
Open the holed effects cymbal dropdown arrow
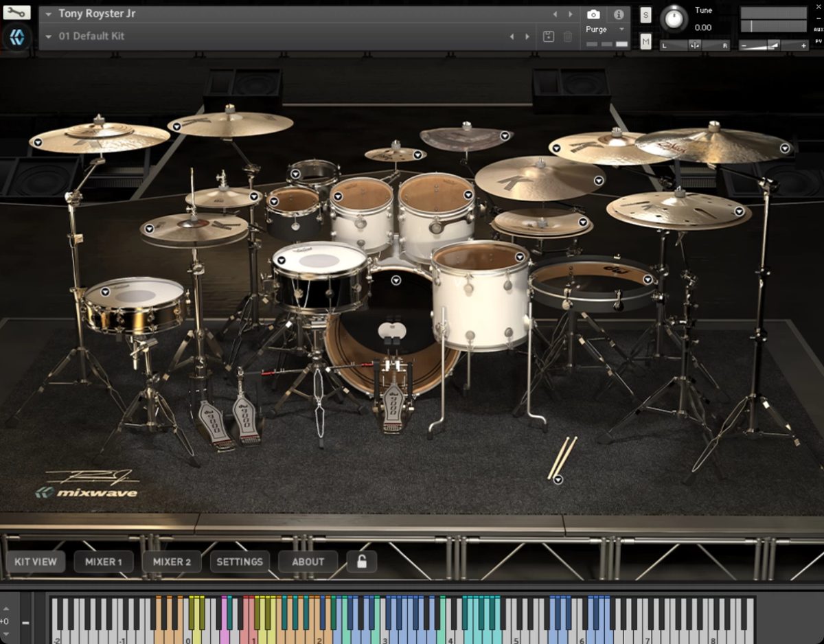coord(740,211)
